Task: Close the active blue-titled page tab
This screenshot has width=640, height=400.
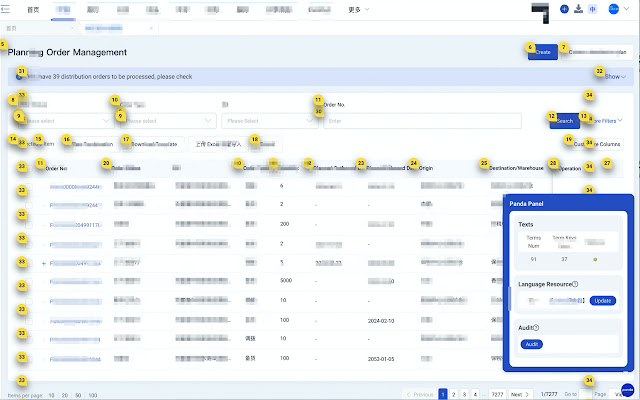Action: [x=151, y=28]
